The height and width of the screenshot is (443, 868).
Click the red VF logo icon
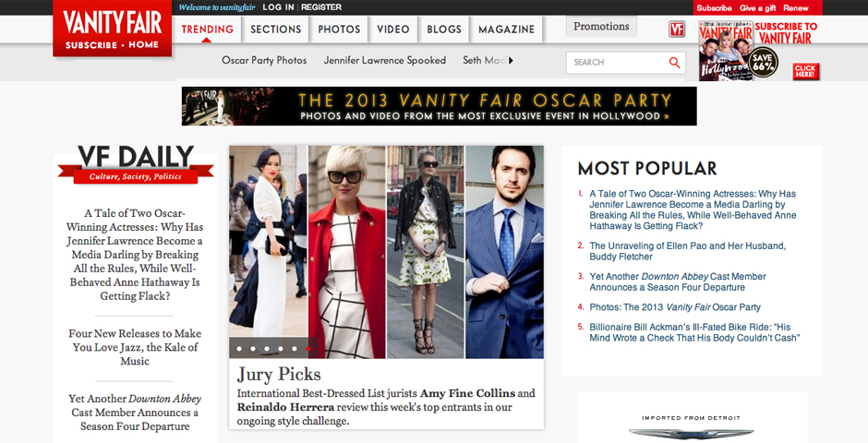677,30
